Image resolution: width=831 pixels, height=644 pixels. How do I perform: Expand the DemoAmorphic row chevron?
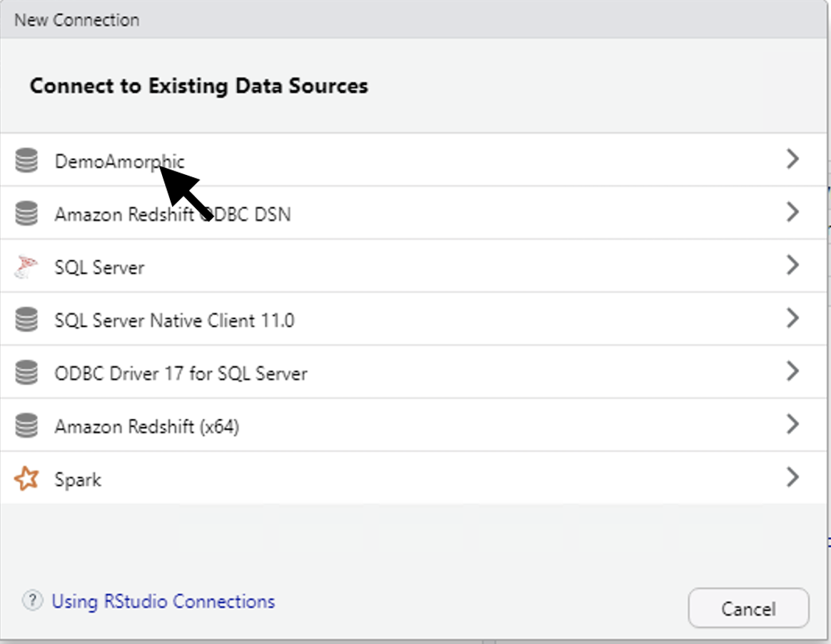point(793,159)
